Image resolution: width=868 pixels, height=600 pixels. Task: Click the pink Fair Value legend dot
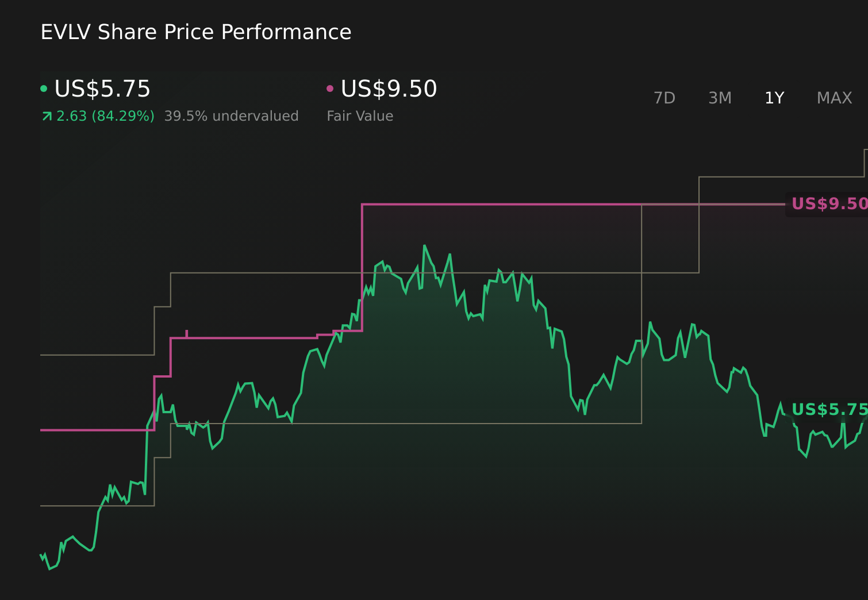coord(329,88)
